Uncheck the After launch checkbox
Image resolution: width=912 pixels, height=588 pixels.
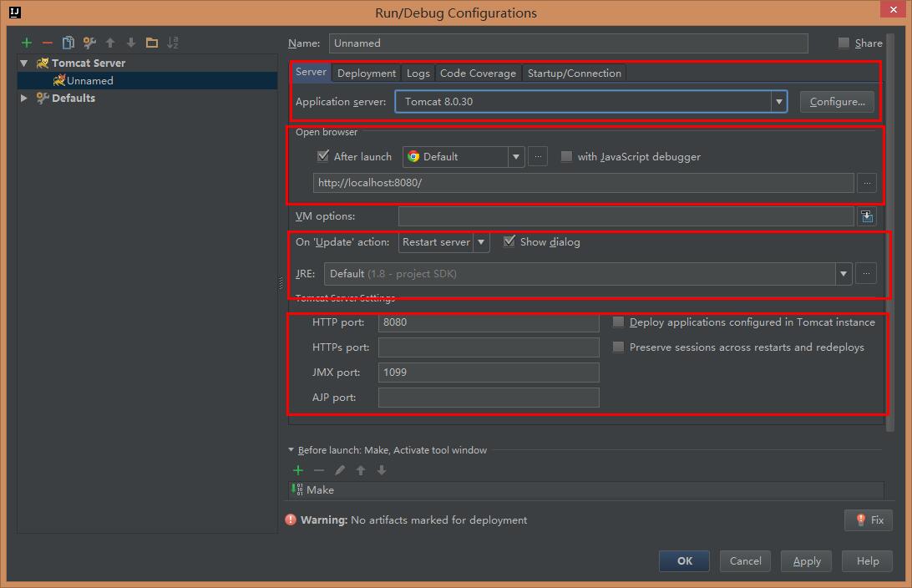coord(323,156)
